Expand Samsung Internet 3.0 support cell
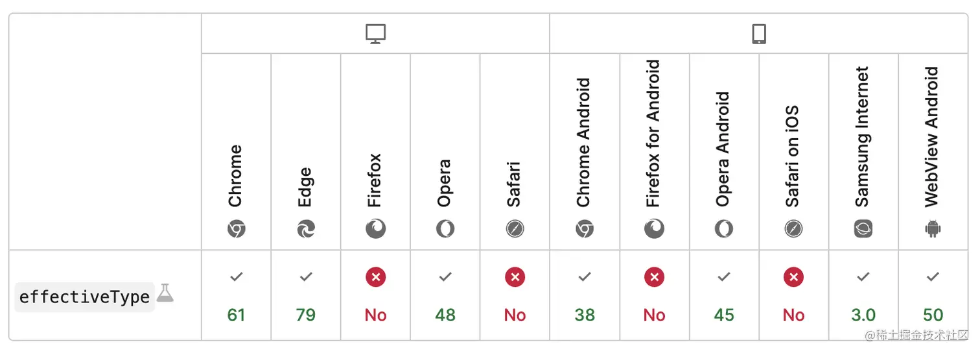The image size is (980, 353). 863,315
